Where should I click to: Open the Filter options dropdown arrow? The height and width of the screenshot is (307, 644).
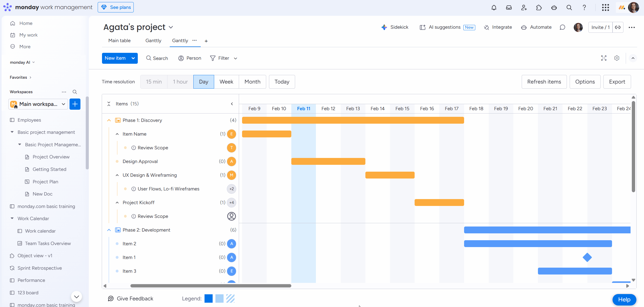pos(235,58)
